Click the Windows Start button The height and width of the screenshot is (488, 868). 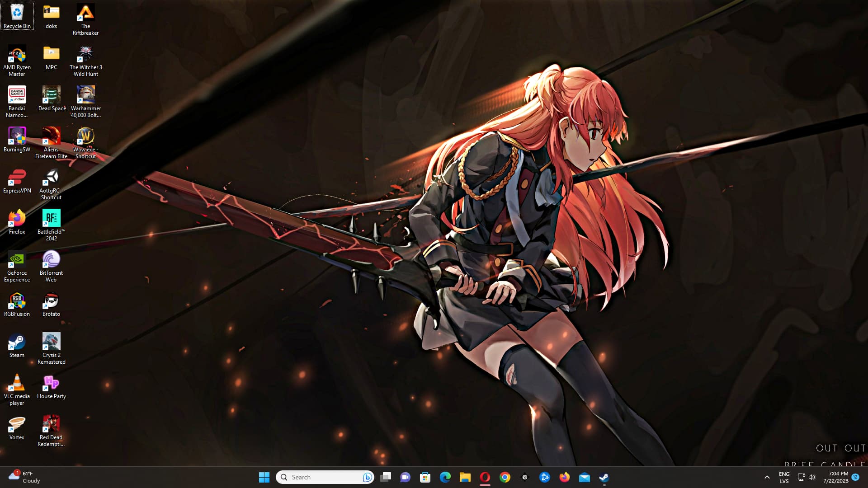[264, 477]
